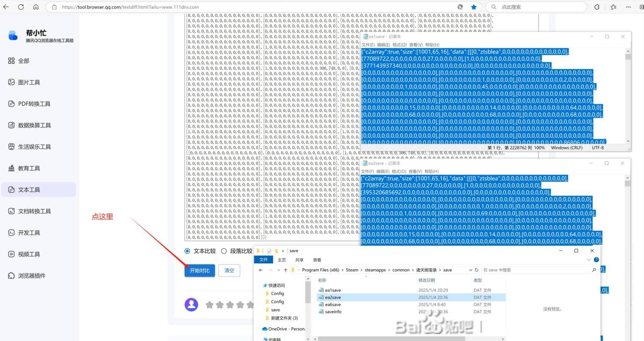Select ea2save file in Explorer
The image size is (644, 341).
pyautogui.click(x=411, y=297)
